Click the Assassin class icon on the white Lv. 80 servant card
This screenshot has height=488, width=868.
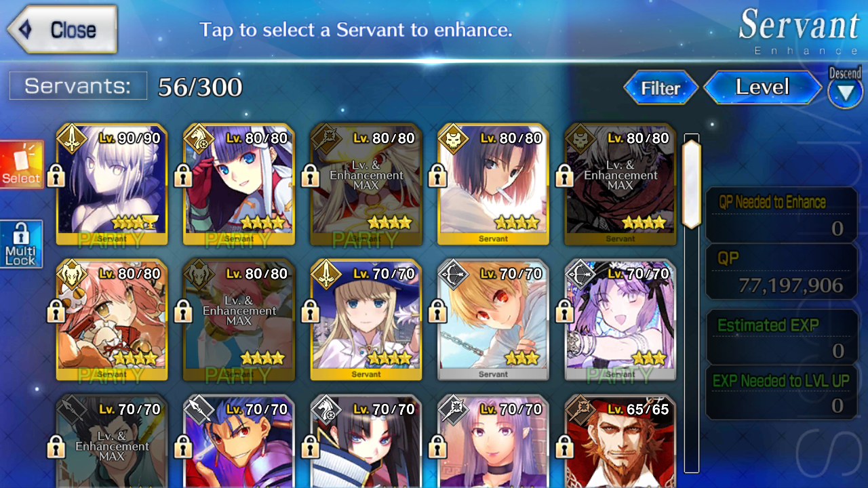tap(452, 138)
